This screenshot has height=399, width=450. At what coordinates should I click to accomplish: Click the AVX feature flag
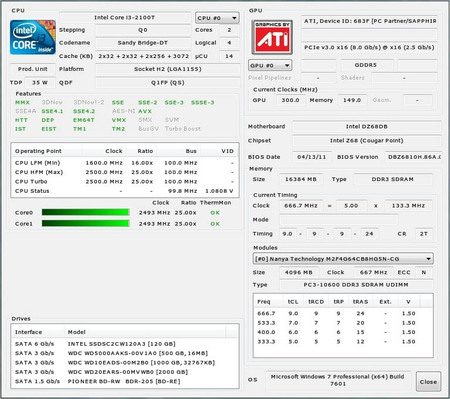tap(145, 111)
